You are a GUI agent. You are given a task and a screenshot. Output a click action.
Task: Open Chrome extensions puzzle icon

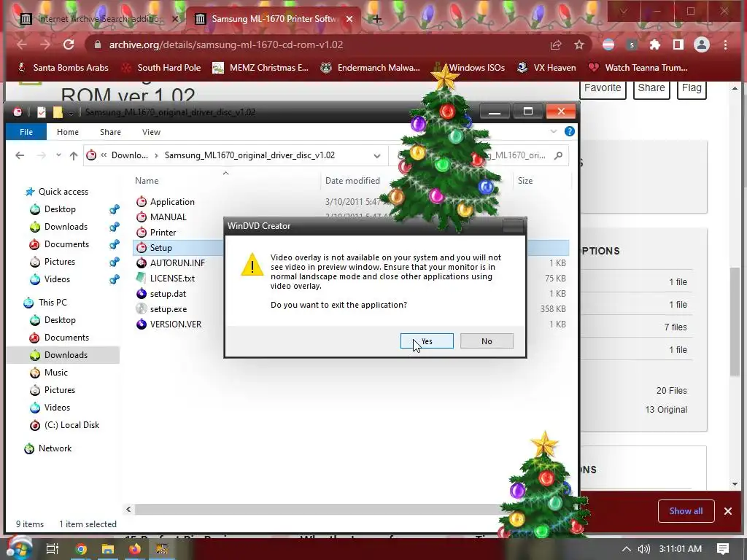tap(655, 44)
